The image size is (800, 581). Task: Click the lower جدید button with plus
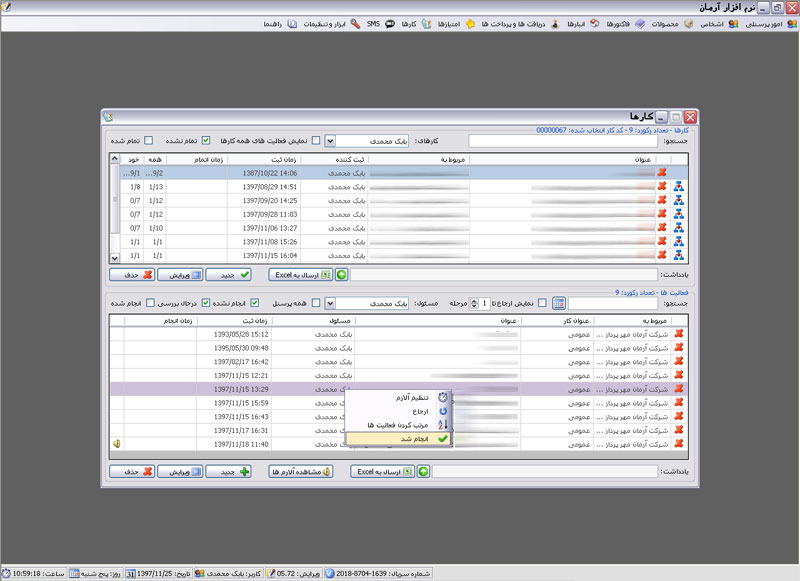tap(229, 472)
